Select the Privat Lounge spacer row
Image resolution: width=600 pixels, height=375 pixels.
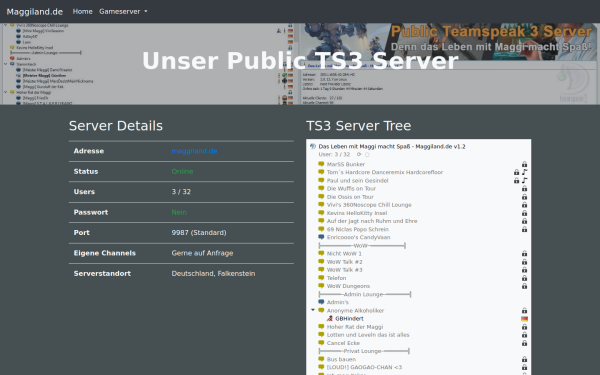click(364, 351)
